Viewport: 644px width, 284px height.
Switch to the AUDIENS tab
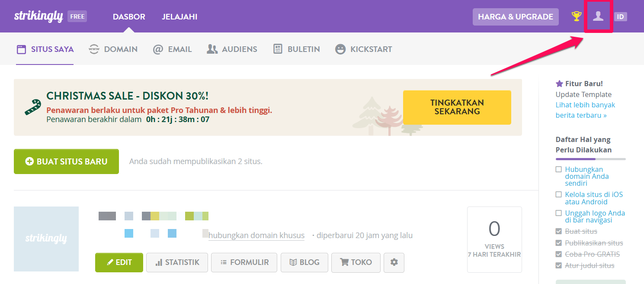(x=232, y=49)
